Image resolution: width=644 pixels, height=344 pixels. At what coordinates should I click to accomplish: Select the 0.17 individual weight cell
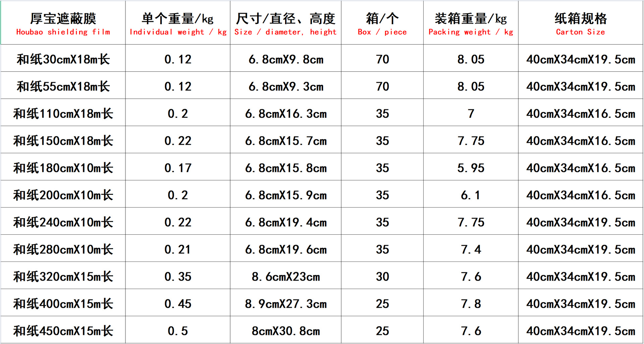[178, 168]
